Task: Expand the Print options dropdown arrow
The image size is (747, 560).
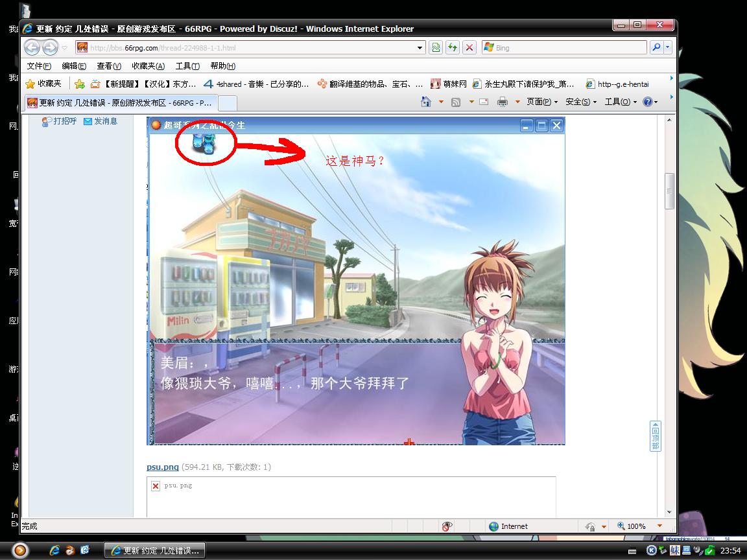Action: 517,102
